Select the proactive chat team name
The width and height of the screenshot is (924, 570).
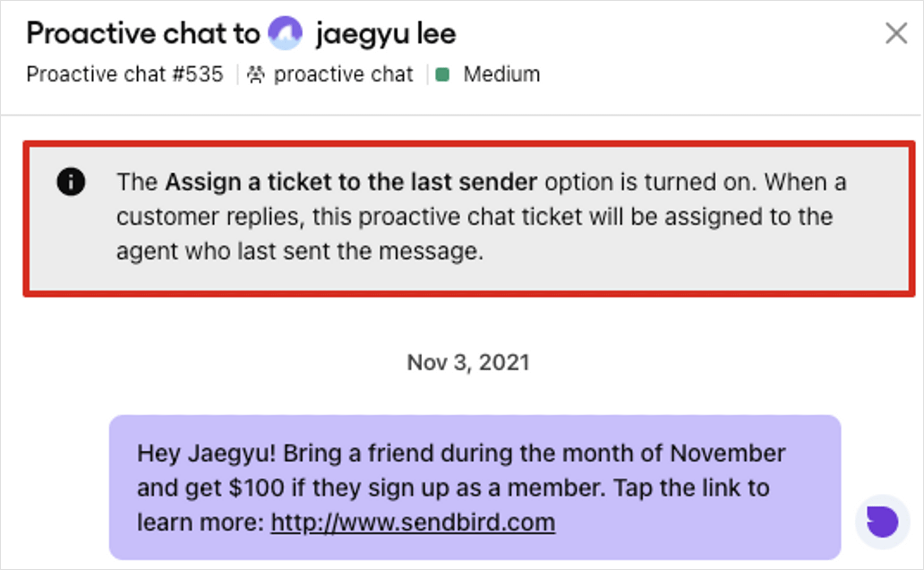click(x=343, y=73)
